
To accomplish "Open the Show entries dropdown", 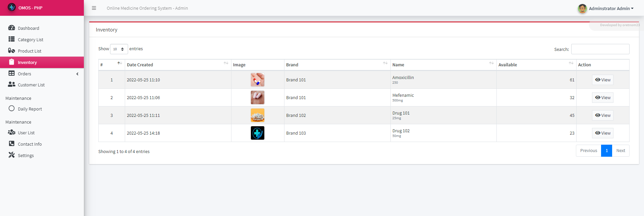I will pos(119,49).
